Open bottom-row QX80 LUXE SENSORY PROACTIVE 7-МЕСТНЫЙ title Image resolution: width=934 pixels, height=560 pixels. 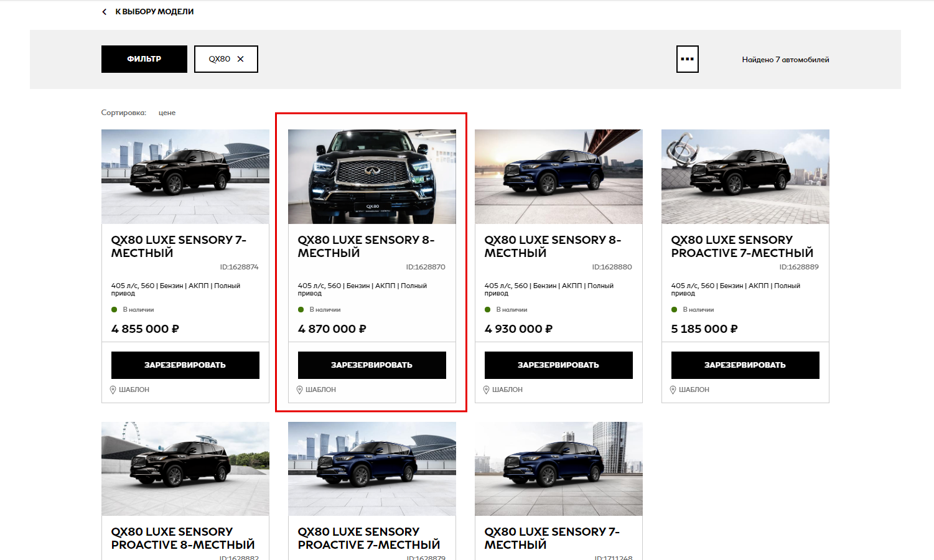tap(369, 538)
